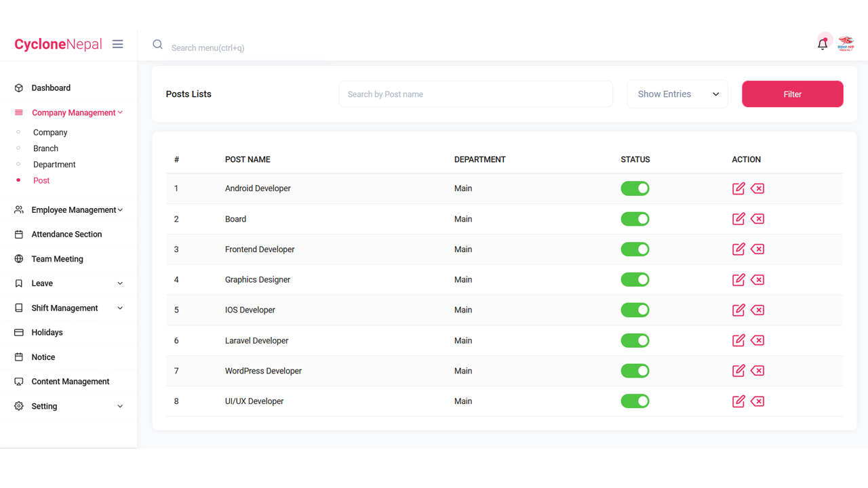This screenshot has width=868, height=488.
Task: Click the Search by Post name field
Action: click(475, 94)
